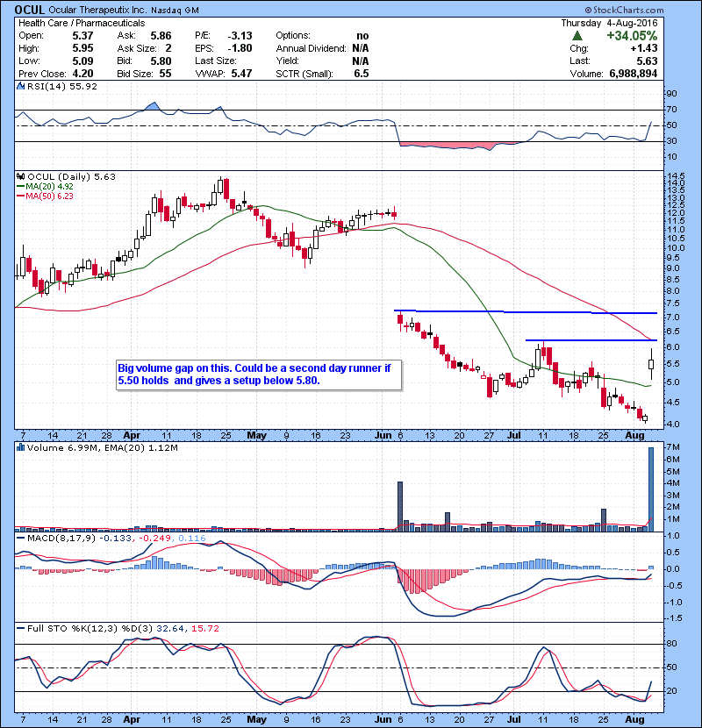The width and height of the screenshot is (702, 728).
Task: Click the Bid 5.80 value
Action: click(161, 61)
